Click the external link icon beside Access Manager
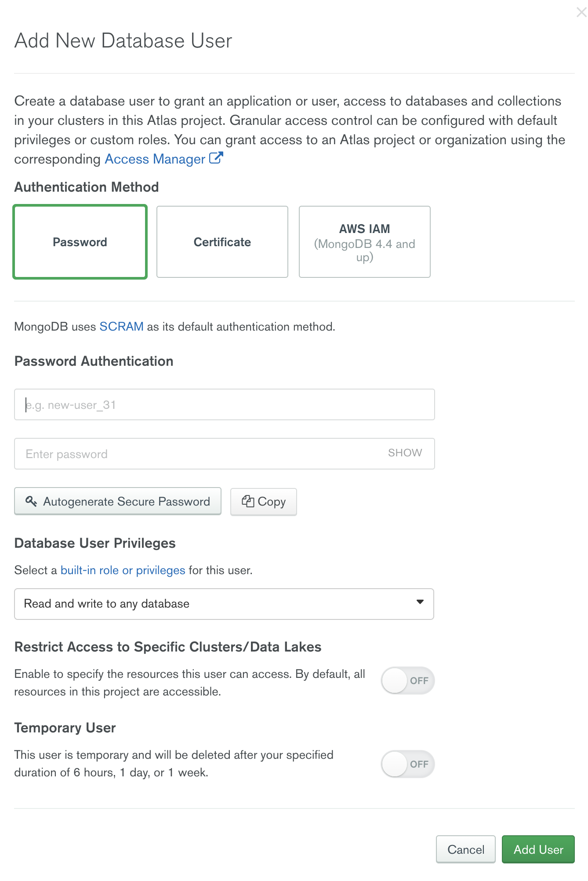588x881 pixels. [x=216, y=158]
